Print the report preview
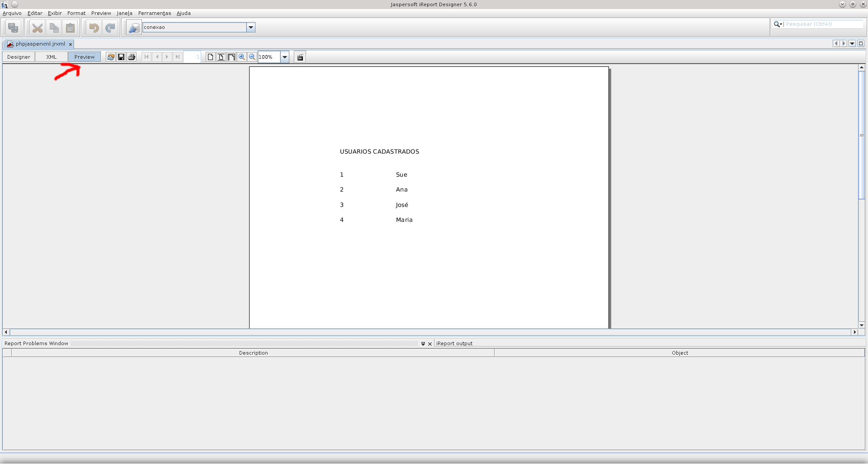868x464 pixels. [132, 57]
